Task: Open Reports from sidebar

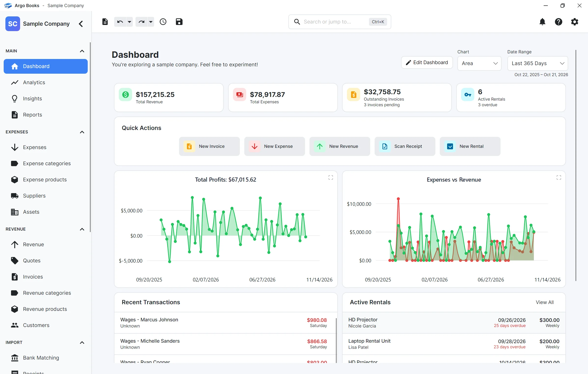Action: tap(46, 115)
